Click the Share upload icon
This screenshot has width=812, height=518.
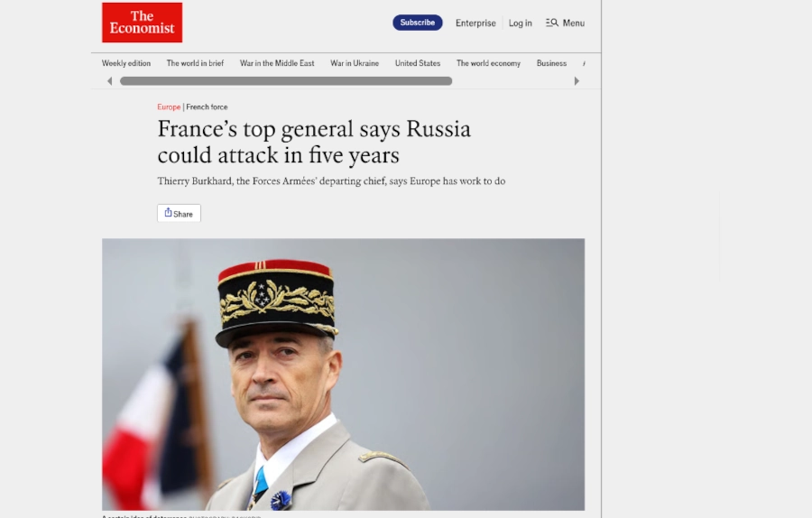point(168,212)
